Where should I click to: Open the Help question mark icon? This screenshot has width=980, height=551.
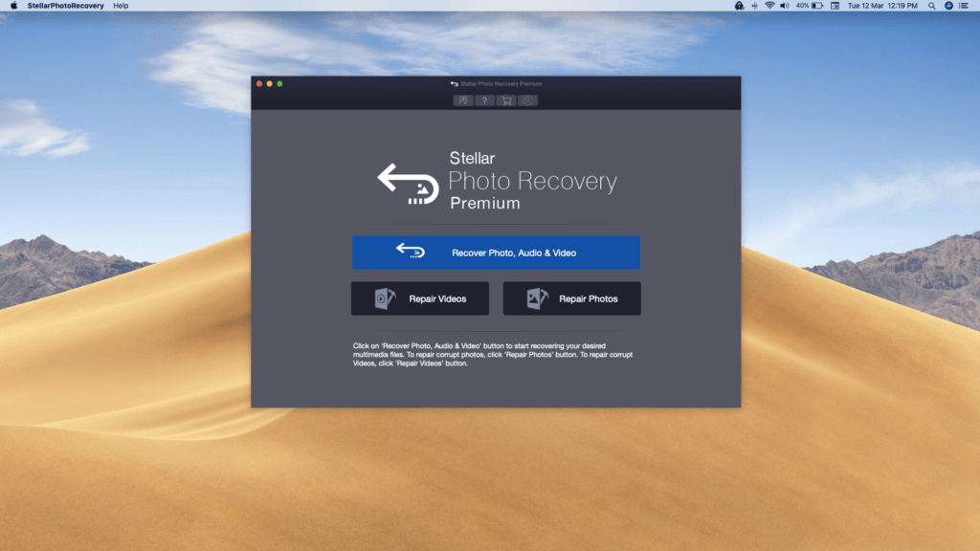click(x=483, y=100)
